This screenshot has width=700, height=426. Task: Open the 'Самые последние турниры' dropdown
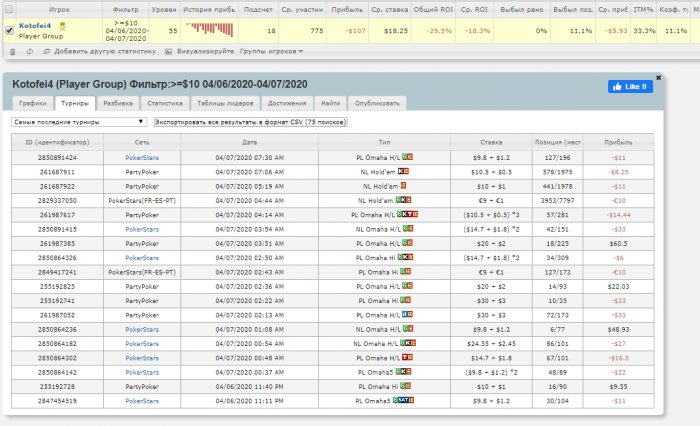point(79,121)
